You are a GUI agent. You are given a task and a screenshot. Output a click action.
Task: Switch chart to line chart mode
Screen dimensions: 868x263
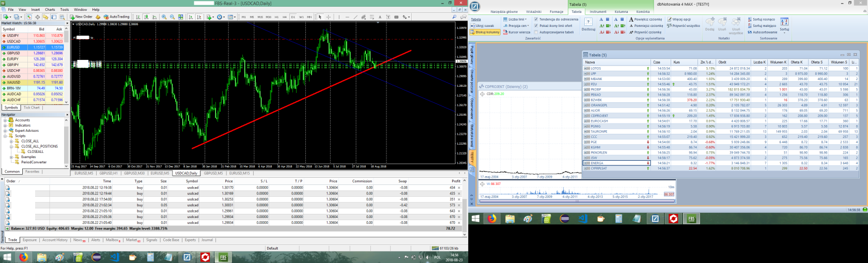point(154,17)
